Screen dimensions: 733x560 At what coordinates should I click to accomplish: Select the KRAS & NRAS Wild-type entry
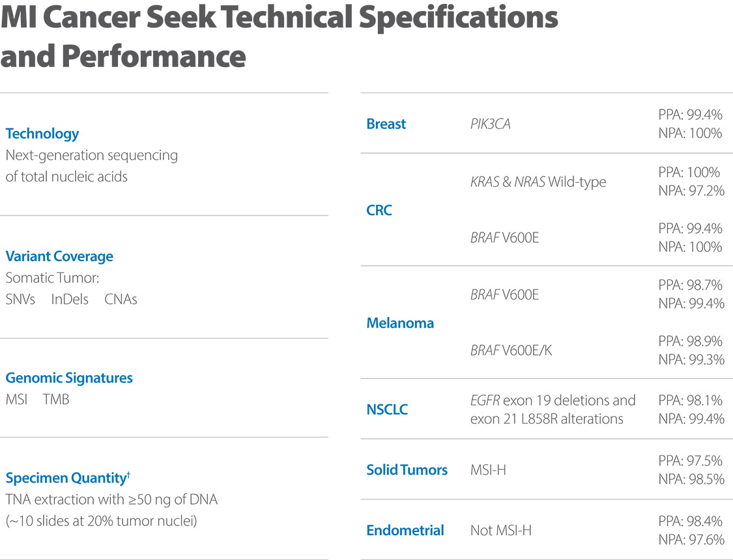(538, 182)
